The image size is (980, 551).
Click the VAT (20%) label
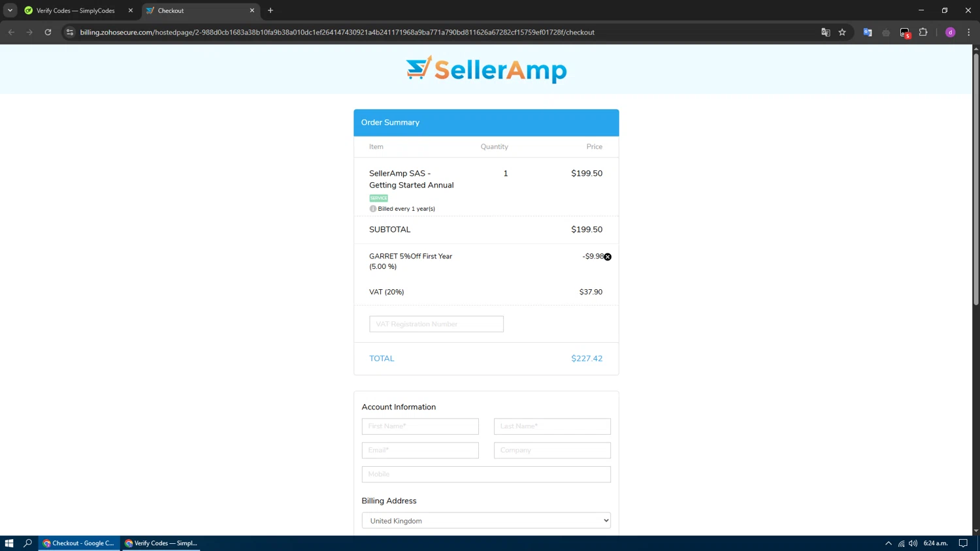click(387, 292)
